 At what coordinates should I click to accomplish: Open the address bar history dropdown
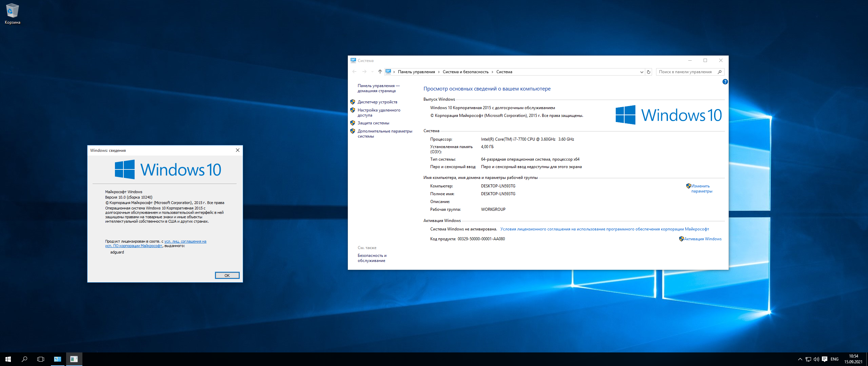coord(642,72)
